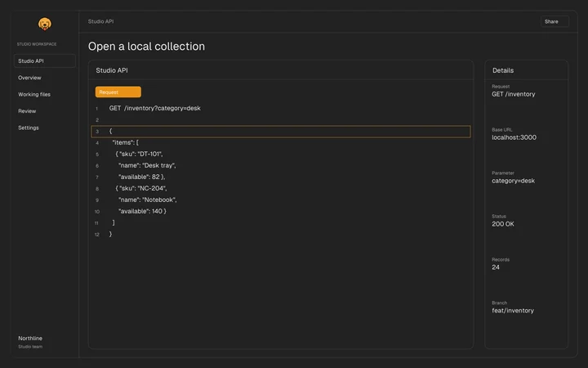The image size is (588, 368).
Task: Click the "name": "Notebook" line
Action: (147, 200)
